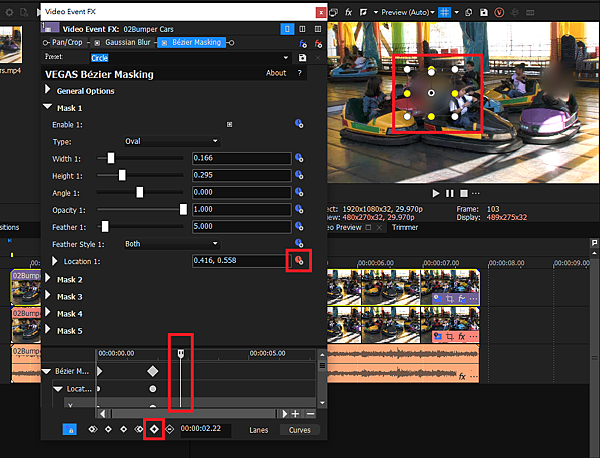Toggle the Enable 1 mask checkbox
This screenshot has width=600, height=458.
click(x=229, y=124)
